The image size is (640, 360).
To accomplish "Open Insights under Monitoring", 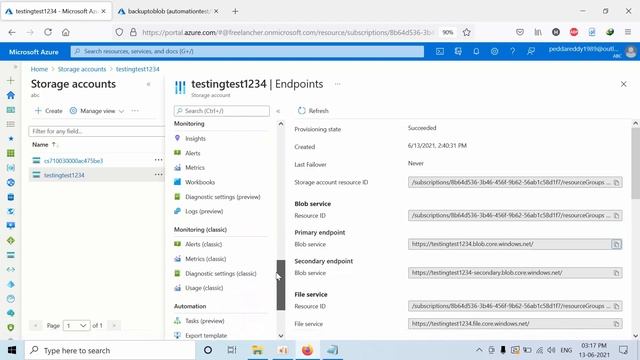I will click(x=195, y=139).
